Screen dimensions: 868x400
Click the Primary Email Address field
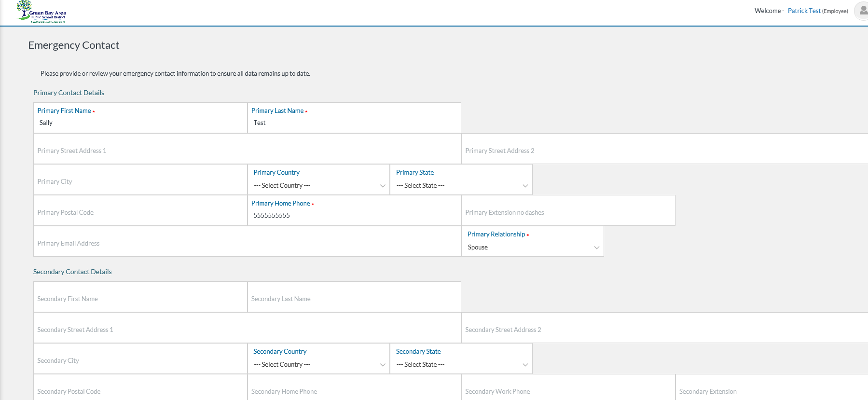click(247, 243)
